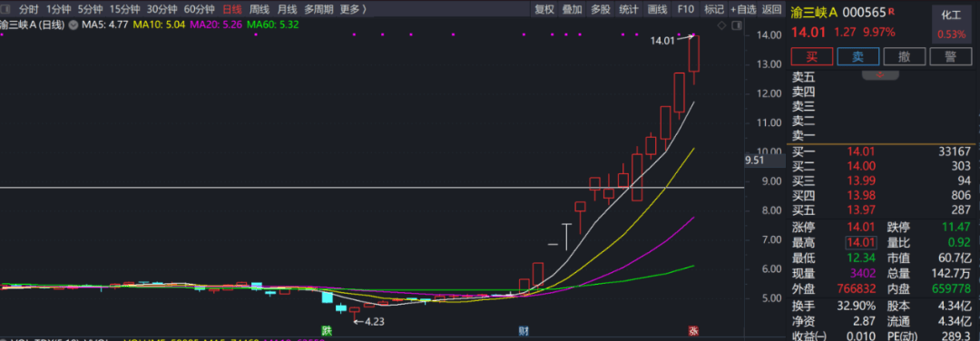Click the 卖 sell button

(858, 56)
